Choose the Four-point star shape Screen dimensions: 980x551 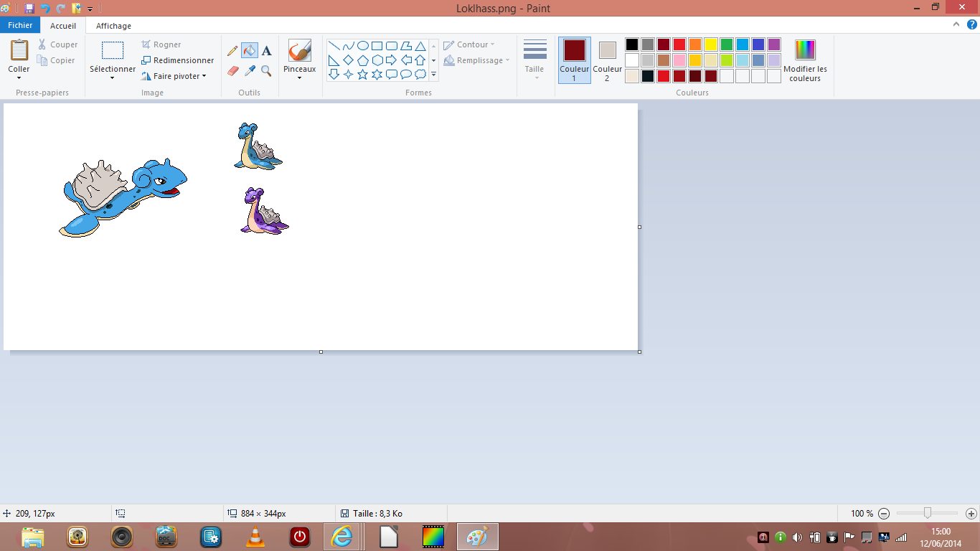point(349,74)
